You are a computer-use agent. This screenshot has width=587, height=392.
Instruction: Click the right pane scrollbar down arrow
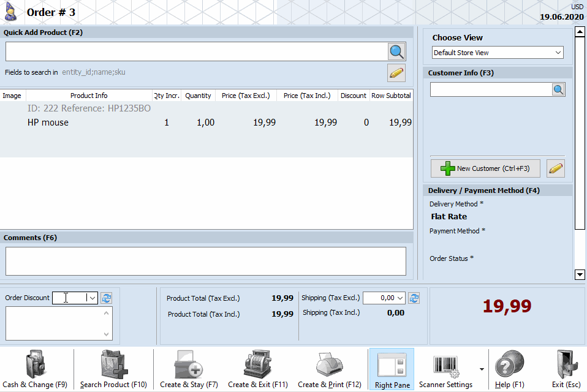coord(580,274)
